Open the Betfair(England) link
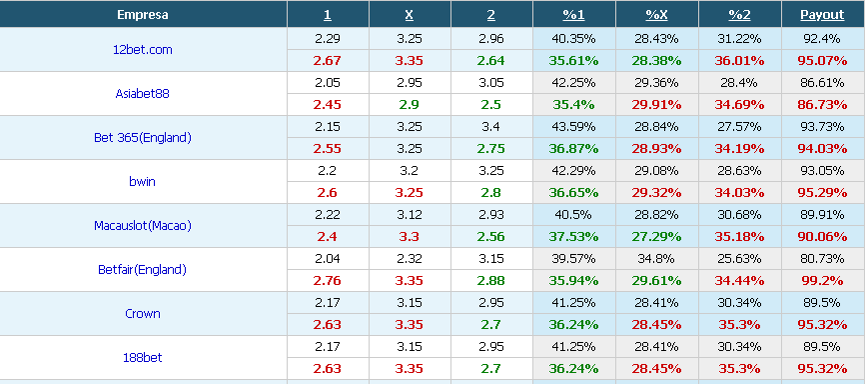Viewport: 868px width, 384px height. pyautogui.click(x=142, y=269)
